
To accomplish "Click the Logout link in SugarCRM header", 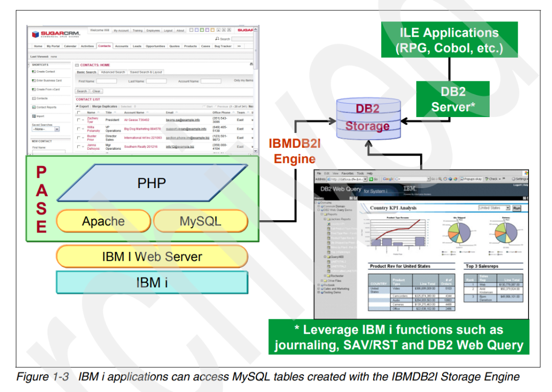I will tap(168, 31).
